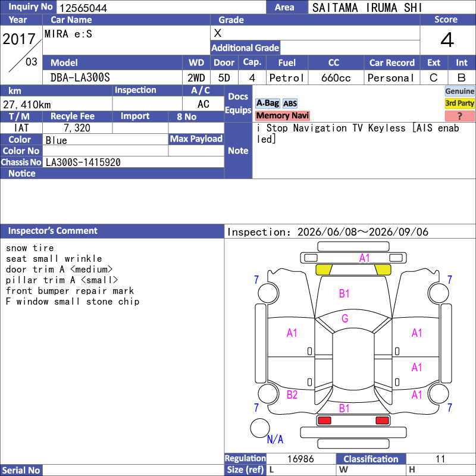Screen dimensions: 476x476
Task: Select the Memory Navi badge
Action: [x=282, y=115]
